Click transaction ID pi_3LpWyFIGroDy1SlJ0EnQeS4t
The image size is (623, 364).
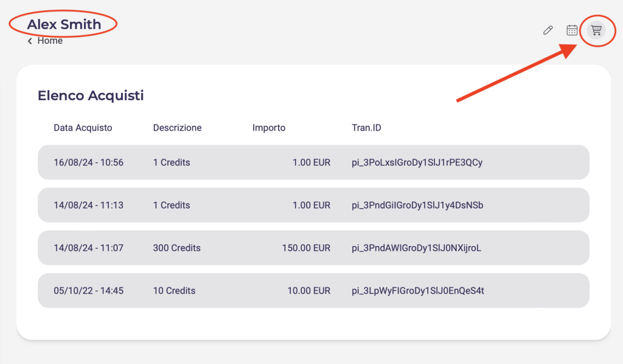click(x=418, y=291)
